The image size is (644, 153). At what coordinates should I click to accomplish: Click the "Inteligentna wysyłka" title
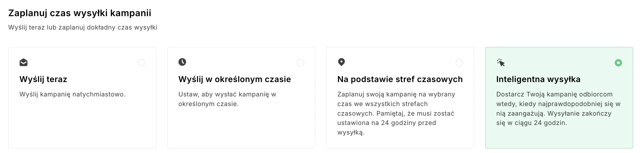click(x=538, y=79)
